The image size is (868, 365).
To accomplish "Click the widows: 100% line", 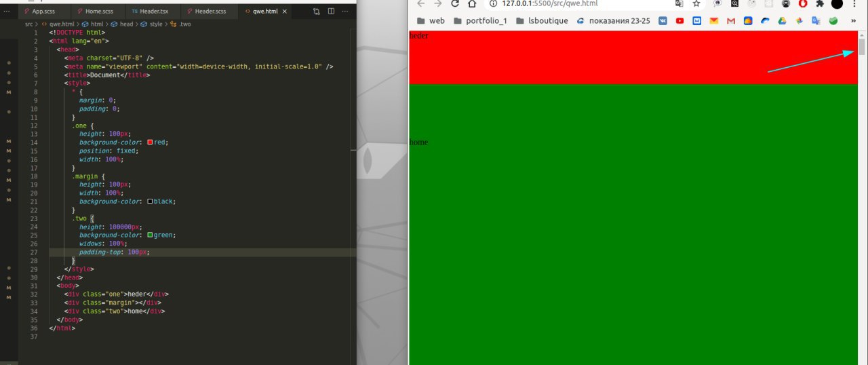I will pos(103,244).
